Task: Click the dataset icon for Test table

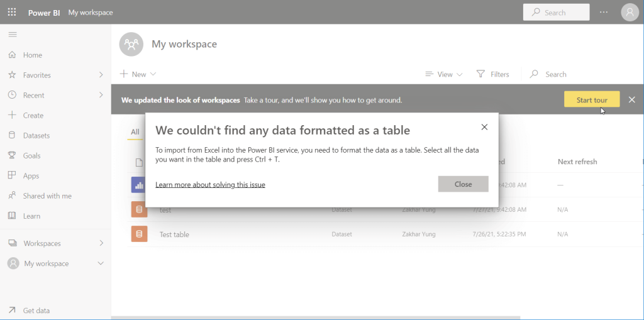Action: (139, 234)
